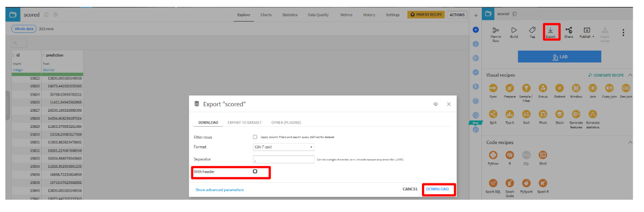Viewport: 644px width, 212px height.
Task: Click the Whole data sample button
Action: [24, 29]
